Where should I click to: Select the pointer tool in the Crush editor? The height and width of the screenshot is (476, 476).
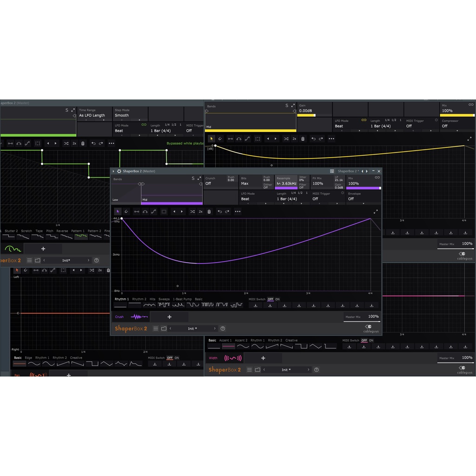pos(118,212)
